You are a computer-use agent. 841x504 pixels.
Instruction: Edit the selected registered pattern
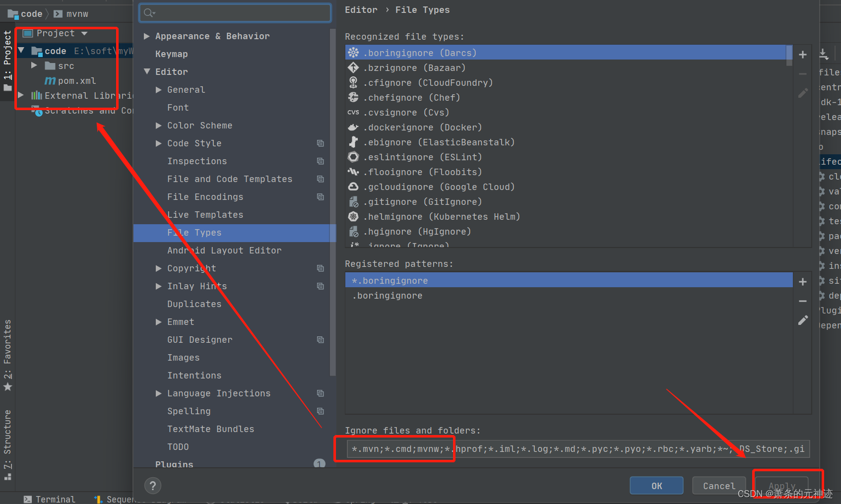click(x=802, y=320)
